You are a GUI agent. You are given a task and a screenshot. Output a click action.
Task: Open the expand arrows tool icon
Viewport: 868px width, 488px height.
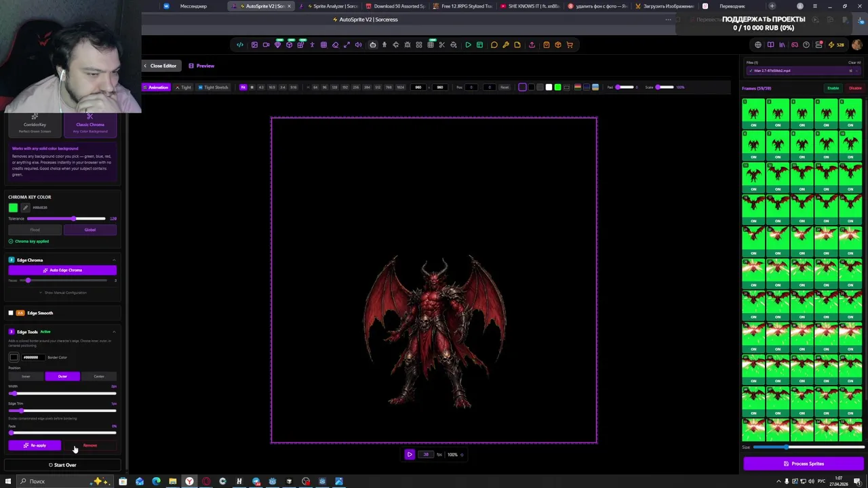click(x=347, y=45)
